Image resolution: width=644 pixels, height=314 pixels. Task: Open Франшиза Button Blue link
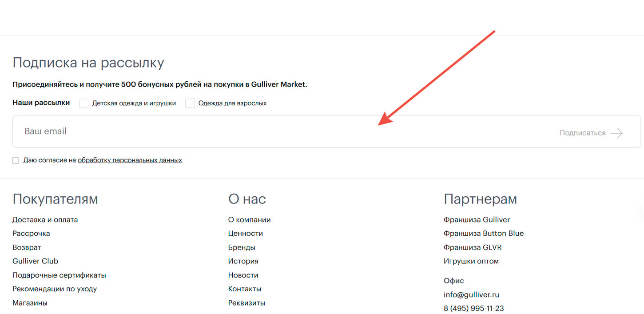click(484, 234)
